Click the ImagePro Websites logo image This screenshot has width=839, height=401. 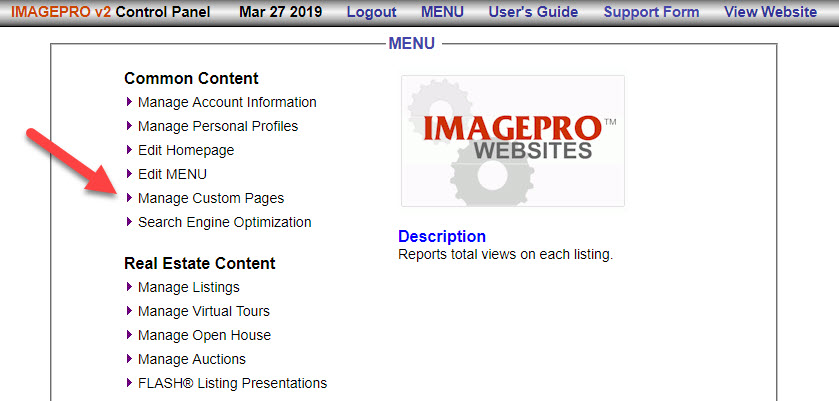513,141
